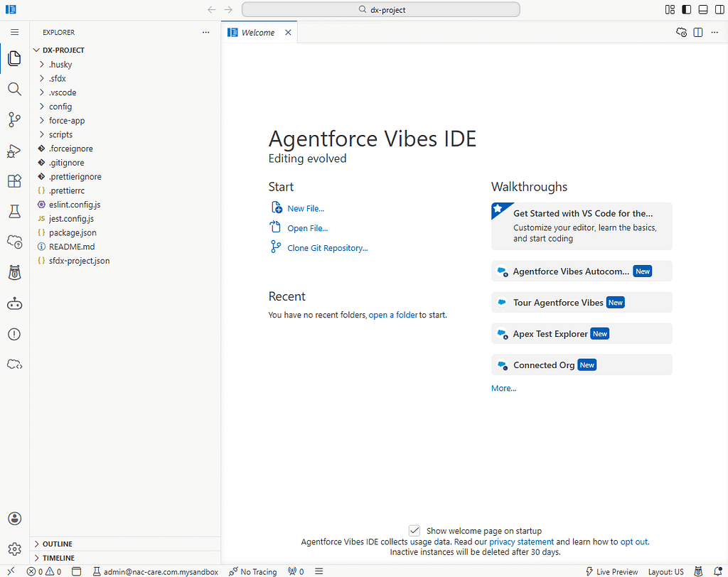The image size is (728, 577).
Task: Split the editor right
Action: 698,33
